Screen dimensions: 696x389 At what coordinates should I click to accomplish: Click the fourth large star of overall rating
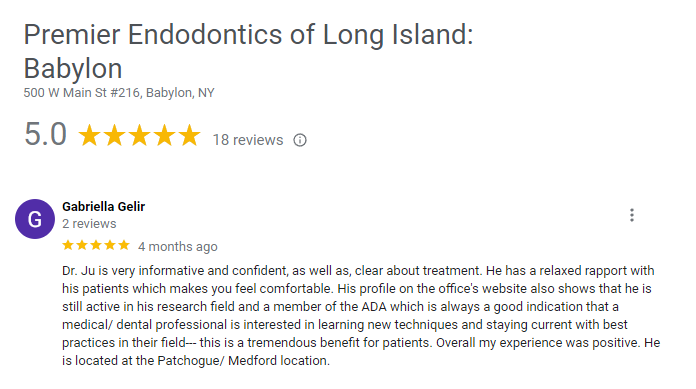(x=165, y=135)
